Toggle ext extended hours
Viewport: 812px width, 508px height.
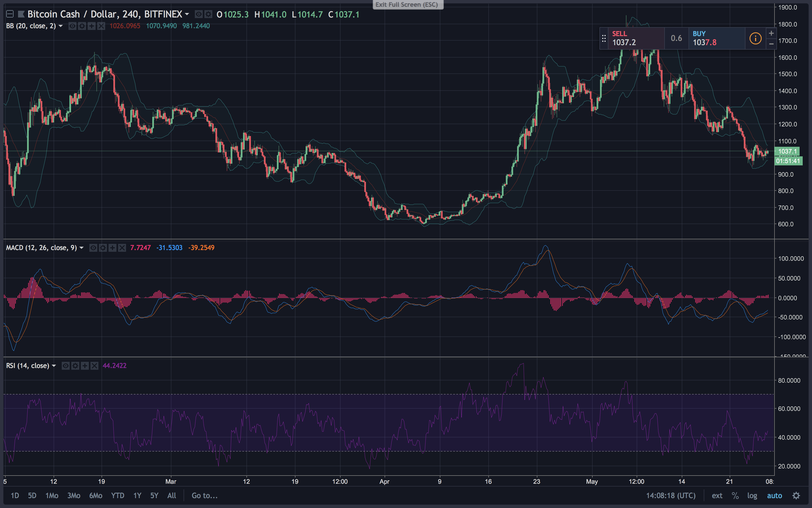coord(717,496)
